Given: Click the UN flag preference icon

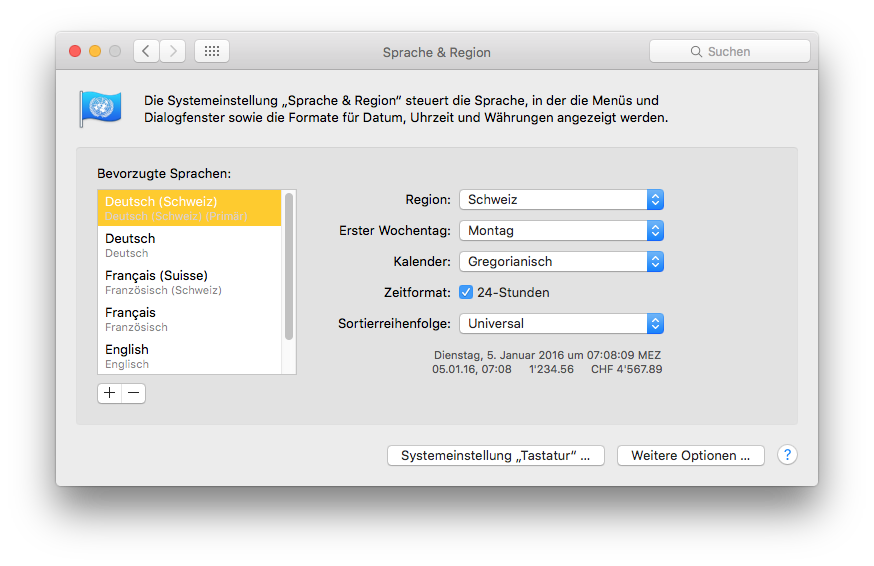Looking at the screenshot, I should point(101,108).
